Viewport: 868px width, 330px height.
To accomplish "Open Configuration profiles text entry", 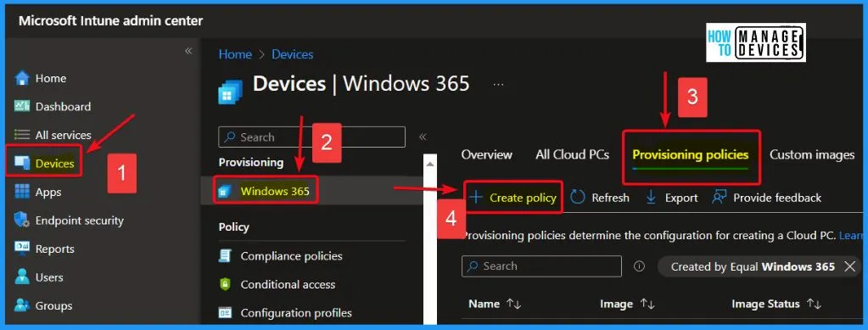I will [x=296, y=313].
